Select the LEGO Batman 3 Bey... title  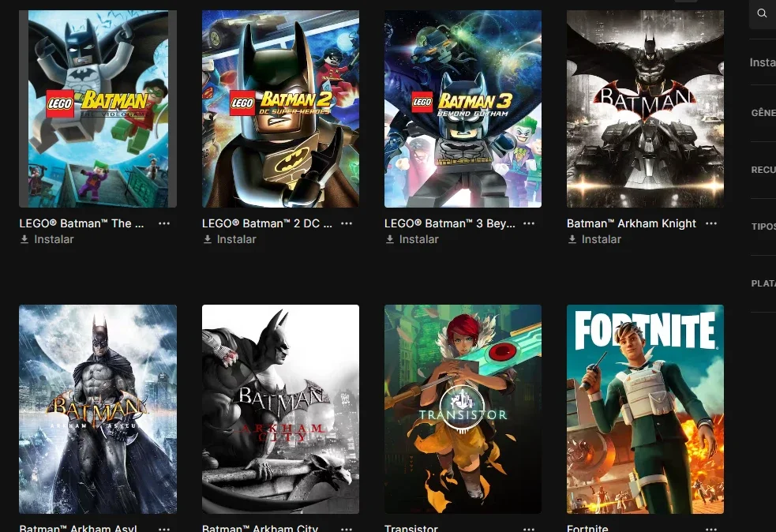[450, 223]
